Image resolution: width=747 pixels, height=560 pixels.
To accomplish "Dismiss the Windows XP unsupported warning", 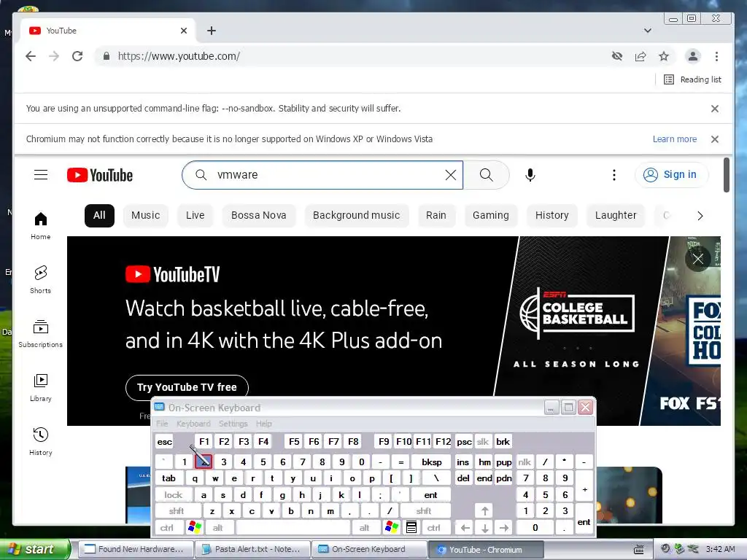I will pos(715,139).
